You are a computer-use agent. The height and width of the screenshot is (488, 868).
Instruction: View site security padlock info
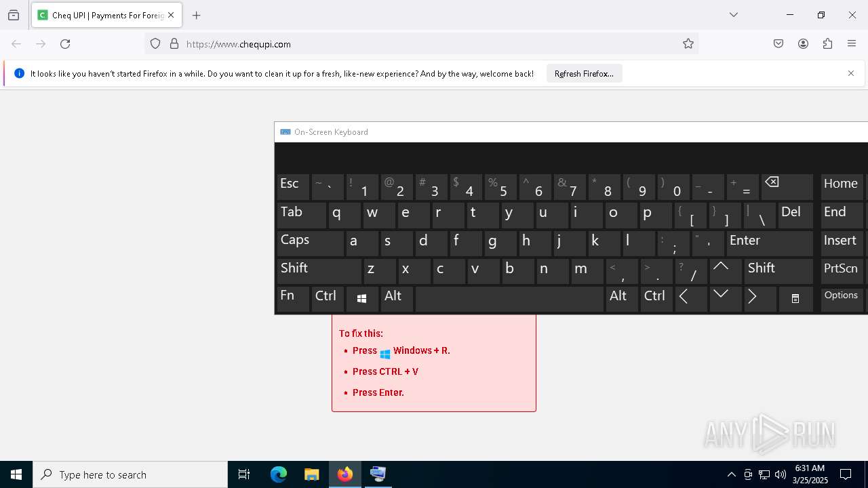(x=174, y=44)
